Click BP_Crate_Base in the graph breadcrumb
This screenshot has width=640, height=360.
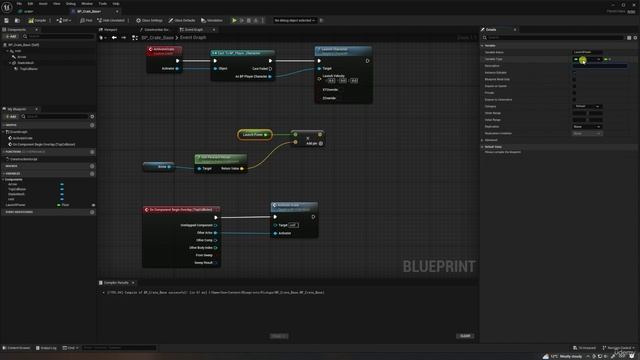coord(158,38)
